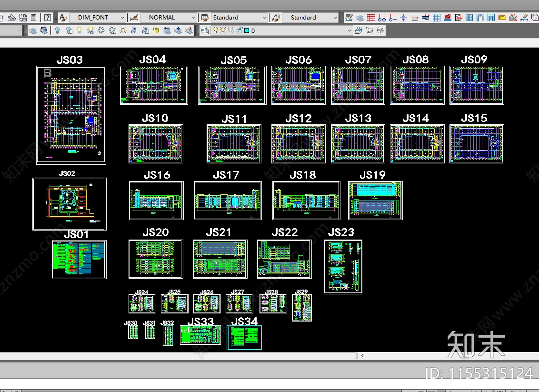The width and height of the screenshot is (539, 392).
Task: Click the sun thaw-layers icon in toolbar
Action: click(x=123, y=30)
